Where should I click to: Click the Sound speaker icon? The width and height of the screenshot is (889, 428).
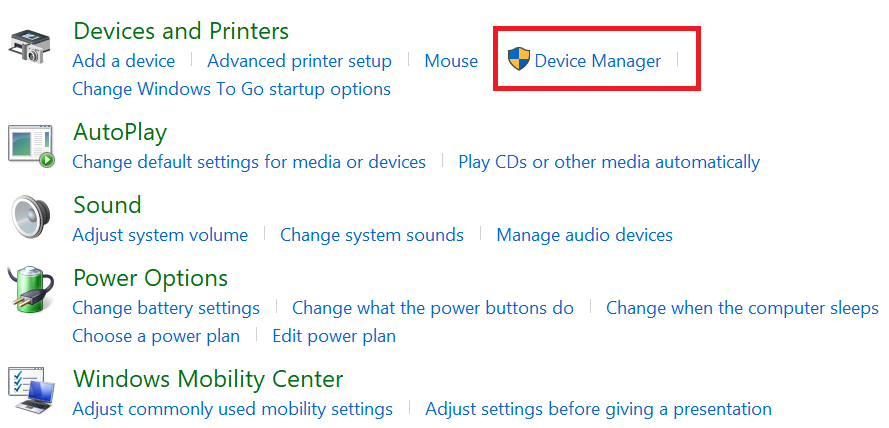(x=31, y=218)
